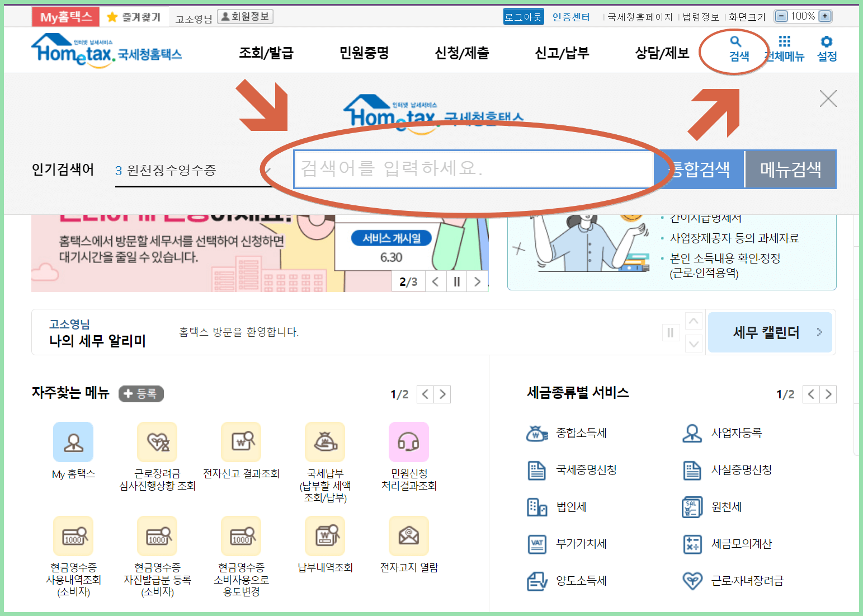This screenshot has width=863, height=616.
Task: Click the 즐겨찾기 star icon
Action: [x=112, y=17]
